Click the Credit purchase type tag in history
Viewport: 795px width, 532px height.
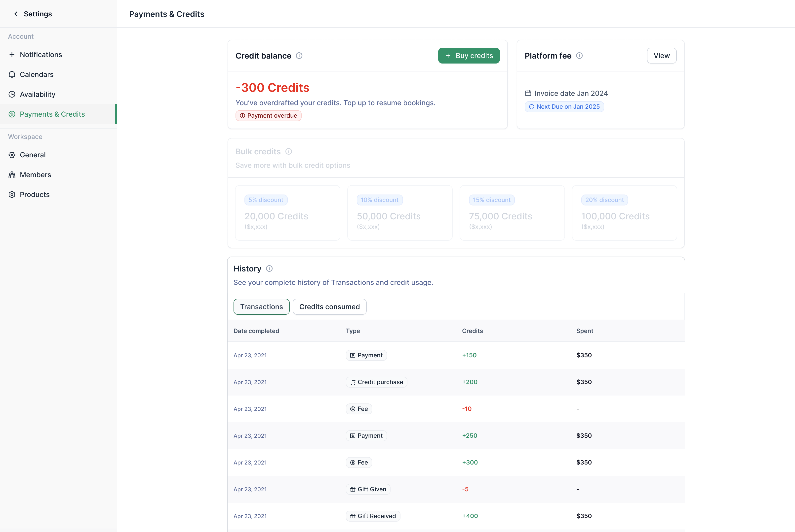(376, 382)
